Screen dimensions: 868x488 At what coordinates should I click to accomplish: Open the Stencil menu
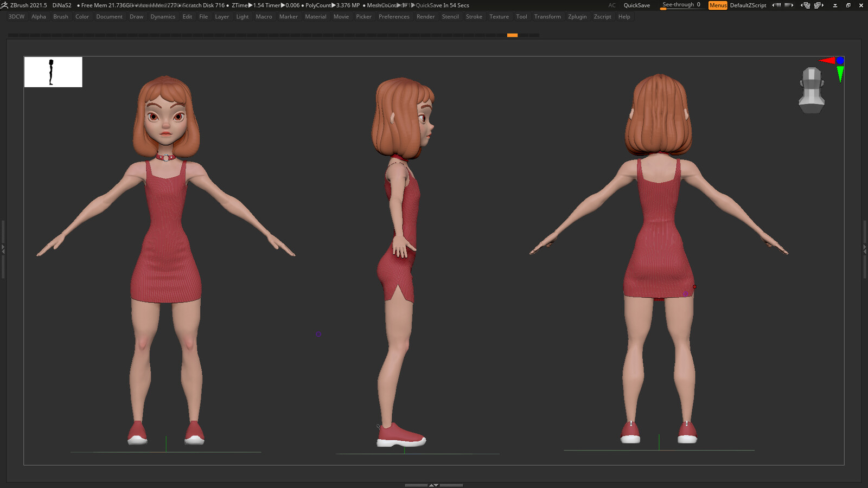450,17
